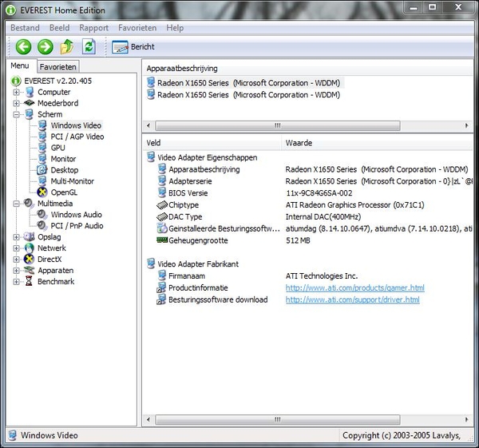Click the green back arrow button
The image size is (479, 448).
24,47
